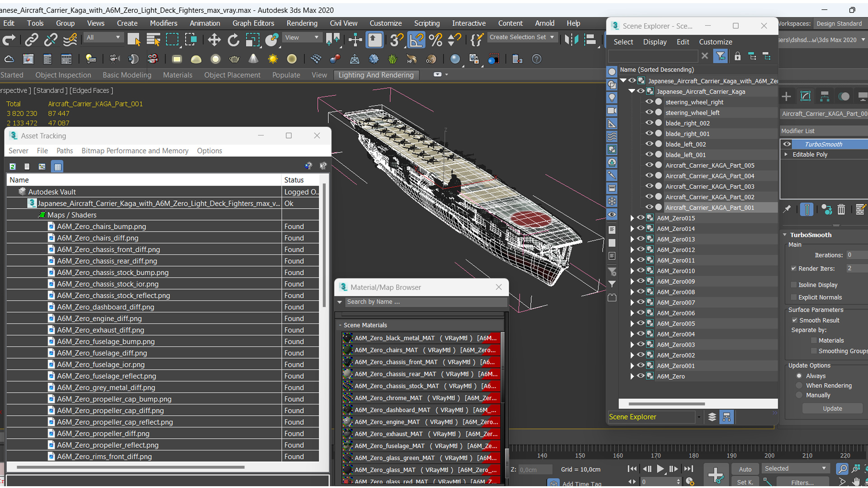
Task: Click Display Cameras filter icon in Scene Explorer
Action: (612, 111)
